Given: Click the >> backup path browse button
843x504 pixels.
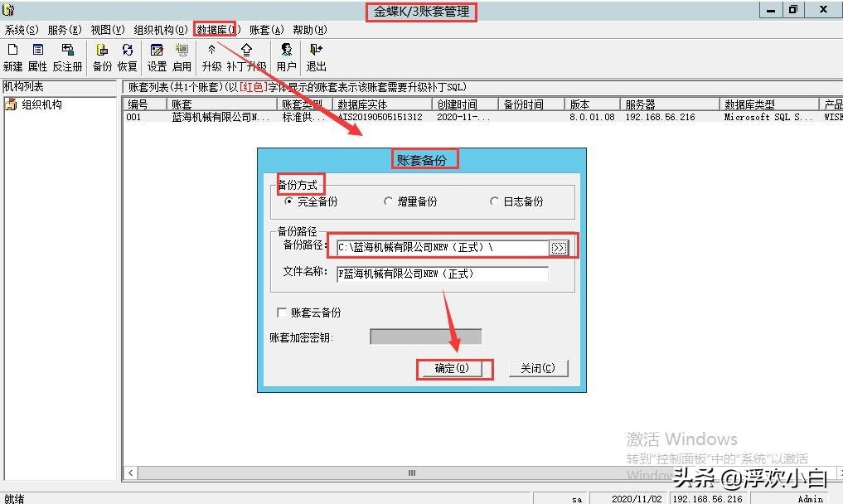Looking at the screenshot, I should click(560, 246).
